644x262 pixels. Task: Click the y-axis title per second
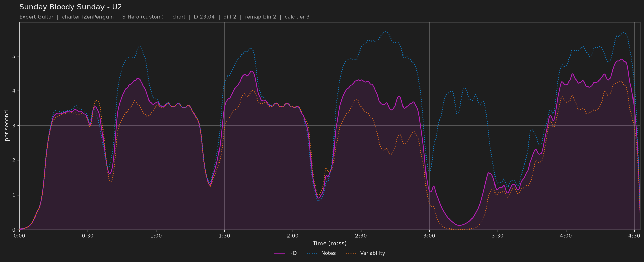pyautogui.click(x=7, y=126)
